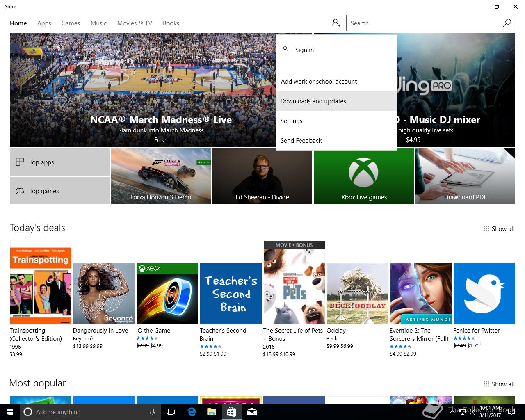The height and width of the screenshot is (420, 525).
Task: Open Windows Start menu
Action: pyautogui.click(x=10, y=412)
